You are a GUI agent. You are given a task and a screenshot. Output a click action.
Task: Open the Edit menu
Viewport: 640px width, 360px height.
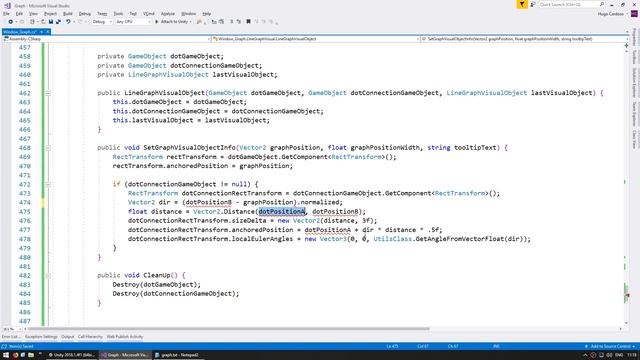click(x=19, y=14)
